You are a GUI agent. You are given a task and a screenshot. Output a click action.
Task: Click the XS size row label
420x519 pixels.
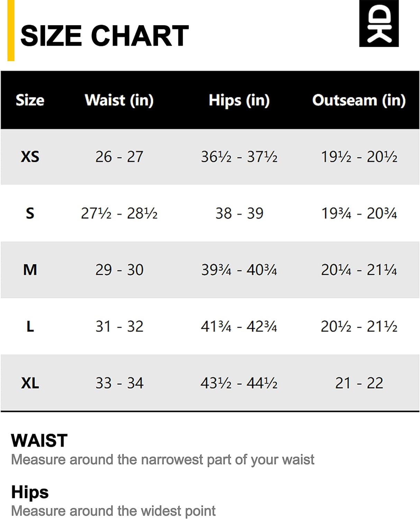(x=30, y=157)
